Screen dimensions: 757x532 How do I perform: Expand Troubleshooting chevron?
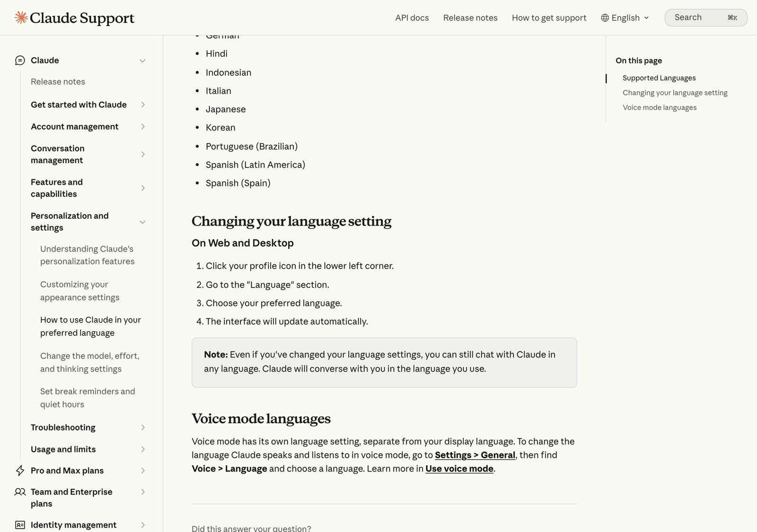tap(142, 427)
